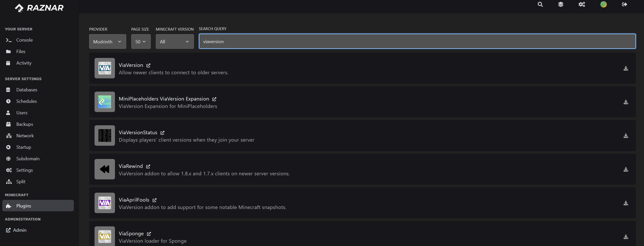Select Plugins in sidebar

tap(38, 206)
